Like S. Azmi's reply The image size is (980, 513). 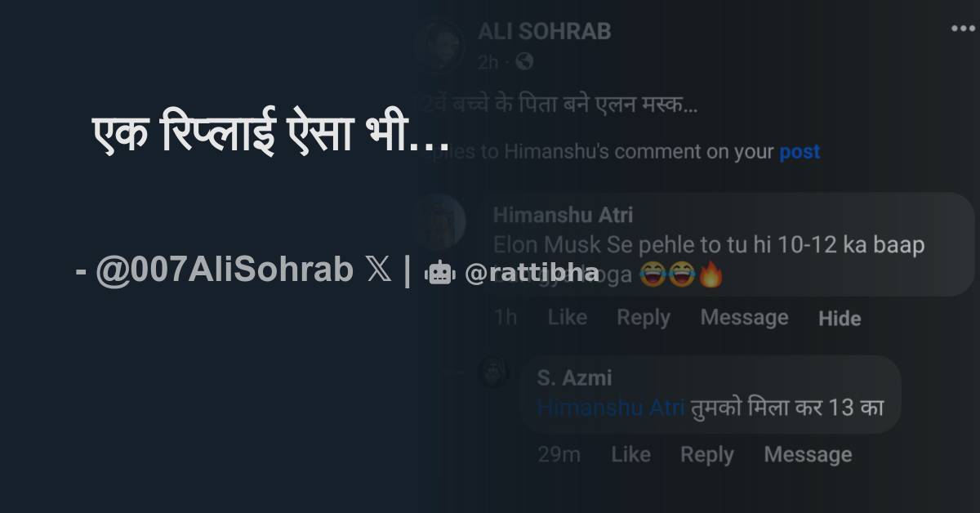(x=630, y=454)
